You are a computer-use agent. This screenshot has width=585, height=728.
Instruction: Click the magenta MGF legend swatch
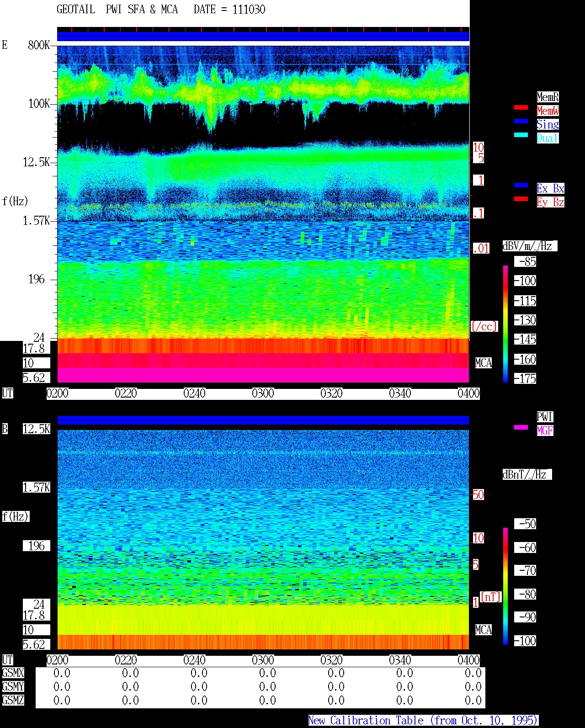(x=521, y=427)
